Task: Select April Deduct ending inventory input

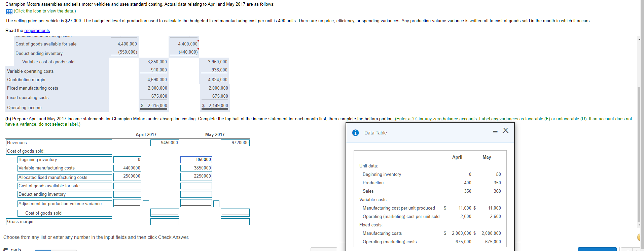Action: coord(127,194)
